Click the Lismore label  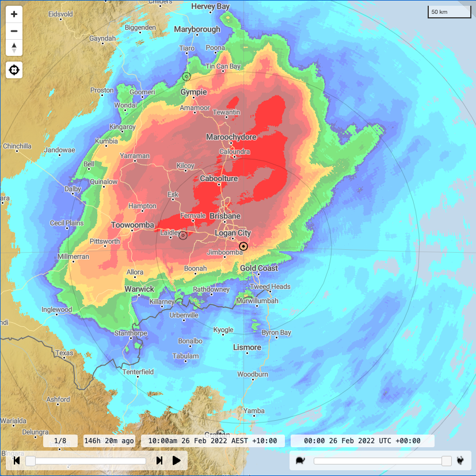pos(247,347)
